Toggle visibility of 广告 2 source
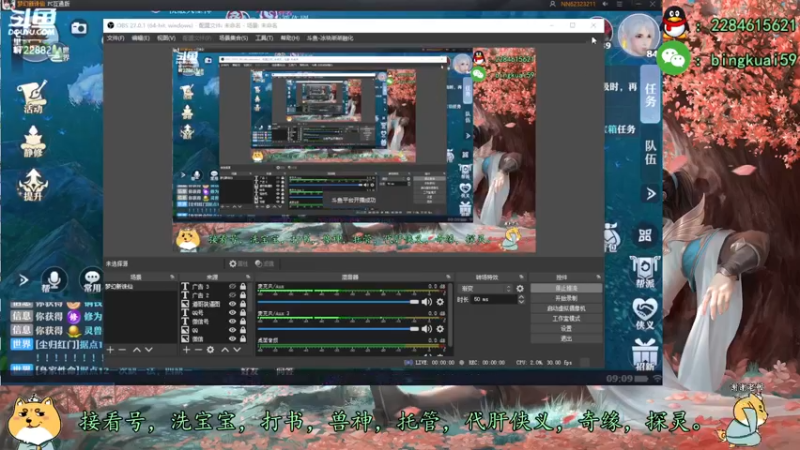The width and height of the screenshot is (800, 450). point(233,295)
